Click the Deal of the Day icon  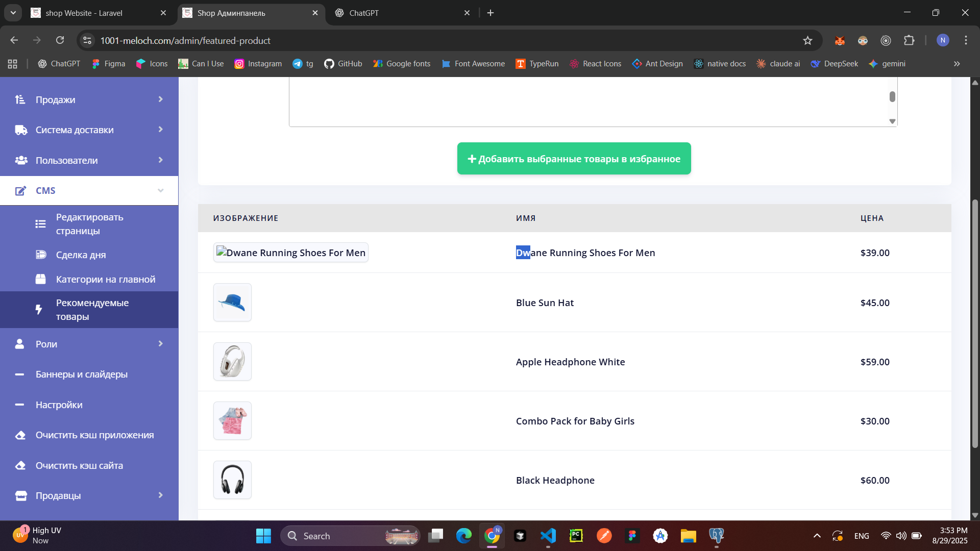41,255
